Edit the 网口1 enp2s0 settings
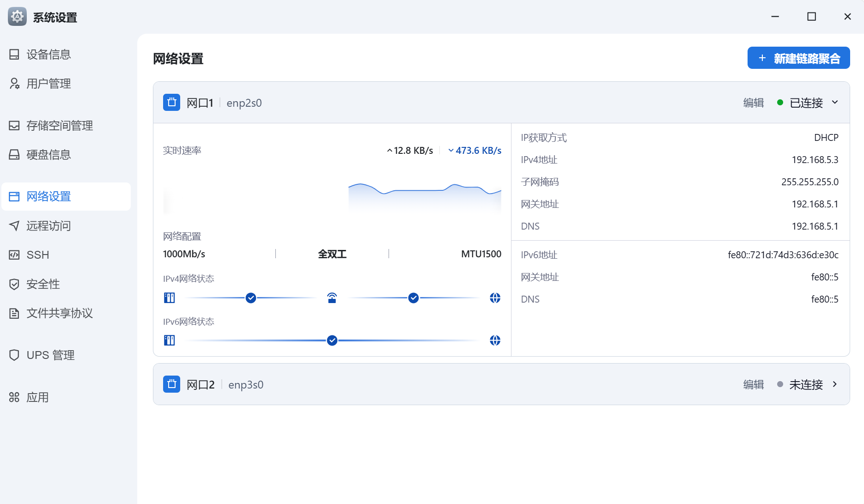The image size is (864, 504). (x=753, y=103)
